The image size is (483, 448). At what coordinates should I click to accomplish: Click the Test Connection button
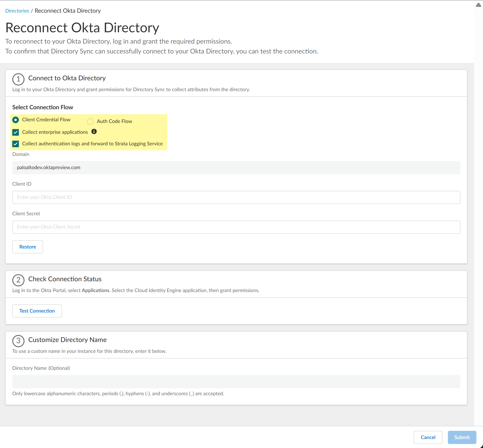click(37, 311)
